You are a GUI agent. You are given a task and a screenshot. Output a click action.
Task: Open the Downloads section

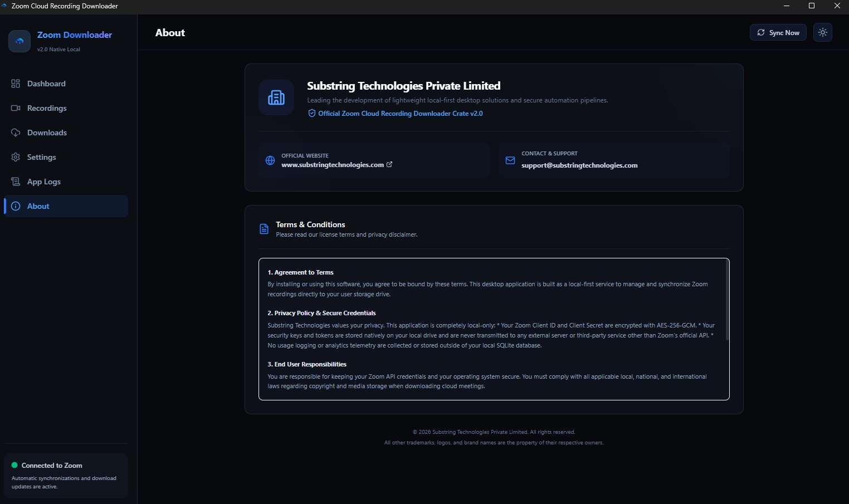pyautogui.click(x=66, y=133)
